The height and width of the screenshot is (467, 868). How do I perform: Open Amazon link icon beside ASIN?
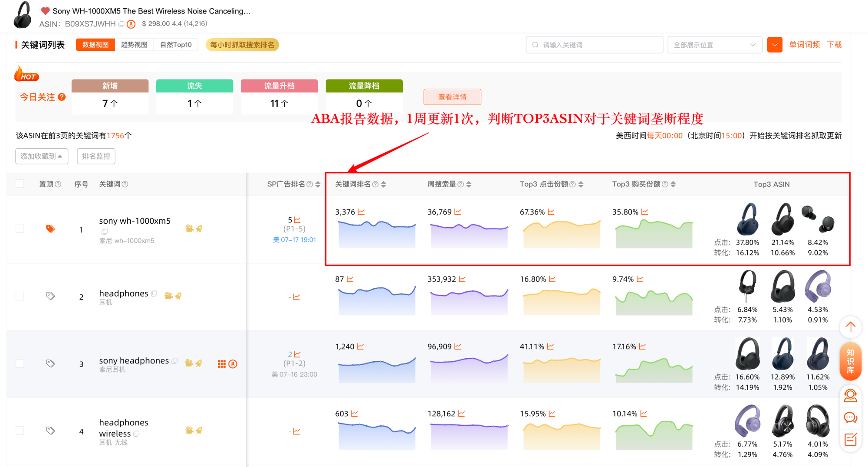(x=131, y=24)
